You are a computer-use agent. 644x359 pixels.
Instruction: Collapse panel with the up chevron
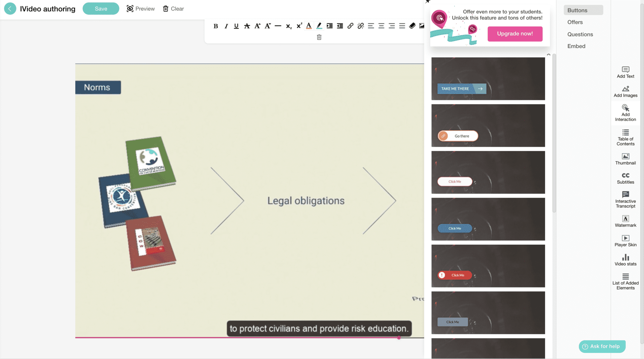click(549, 55)
